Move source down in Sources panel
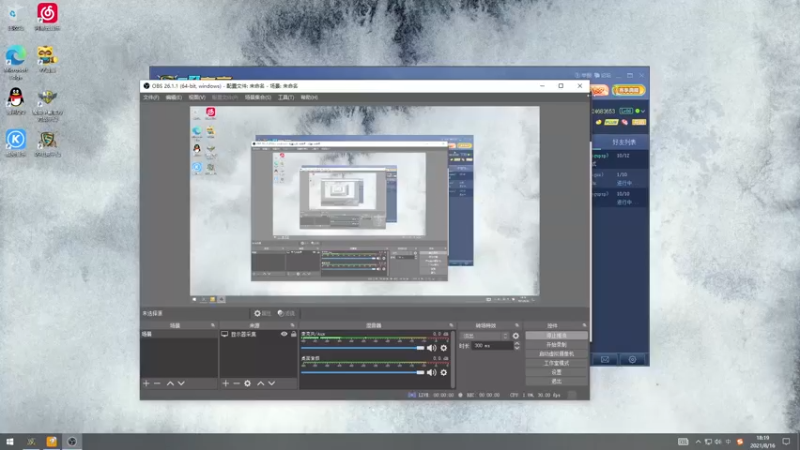The width and height of the screenshot is (800, 450). click(271, 383)
